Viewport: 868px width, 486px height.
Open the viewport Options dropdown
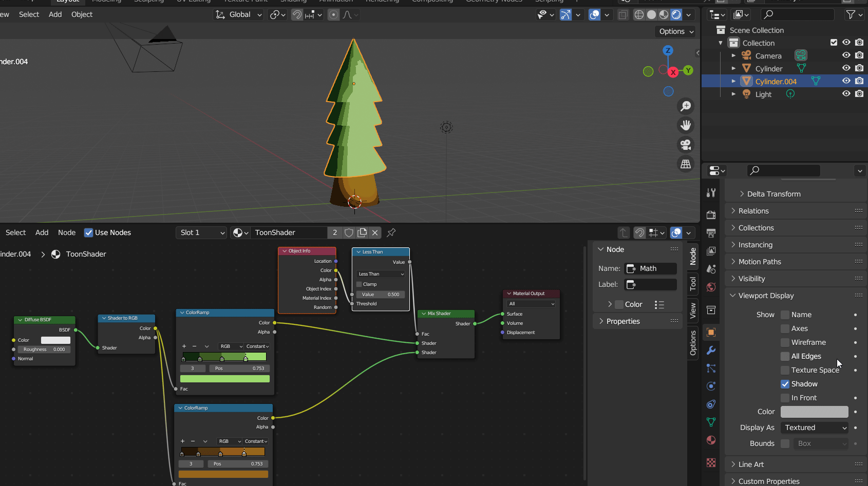coord(675,31)
